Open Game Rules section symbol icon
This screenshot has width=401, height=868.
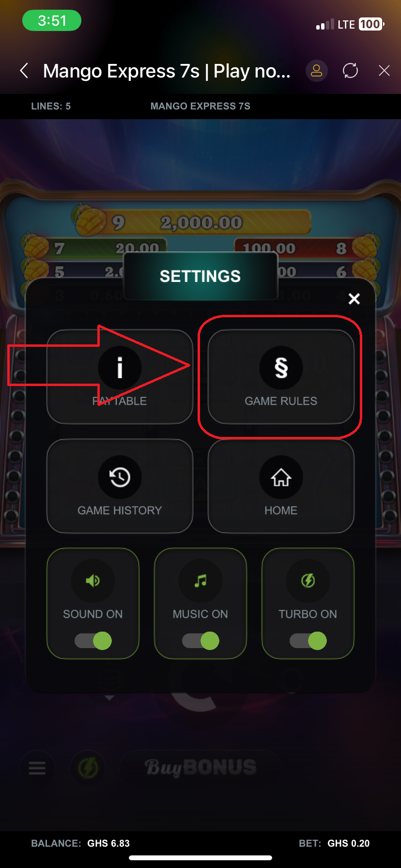281,368
